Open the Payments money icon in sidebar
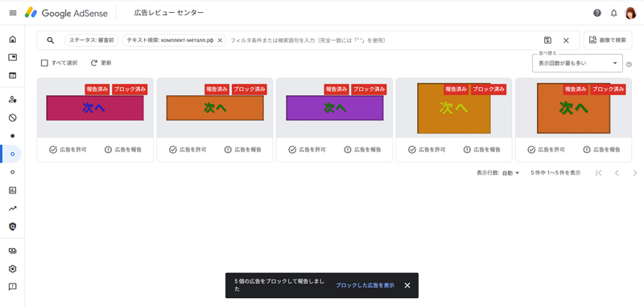Screen dimensions: 644x307 tap(13, 251)
